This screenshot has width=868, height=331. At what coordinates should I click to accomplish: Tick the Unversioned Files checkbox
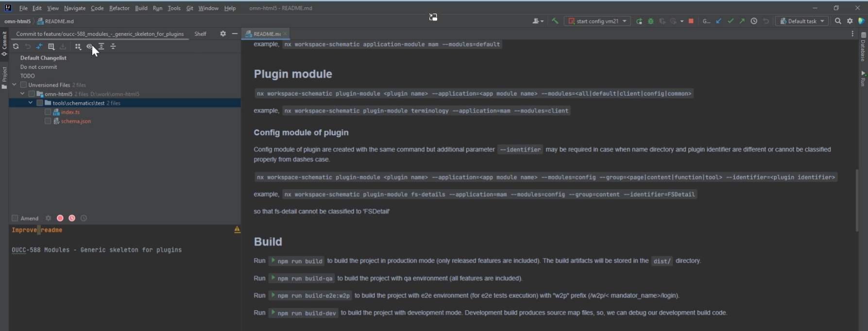23,85
